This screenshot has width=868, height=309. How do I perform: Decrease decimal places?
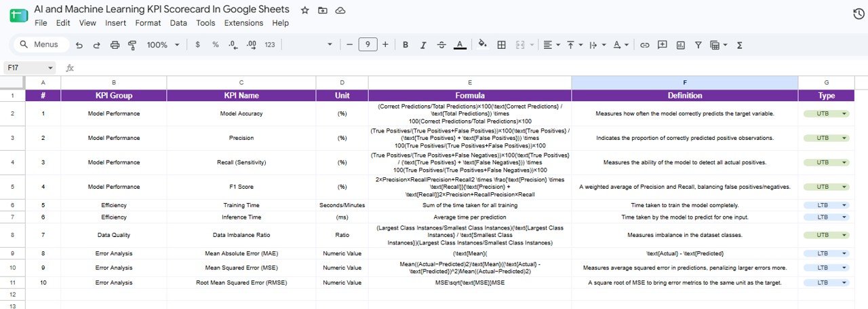(x=233, y=45)
